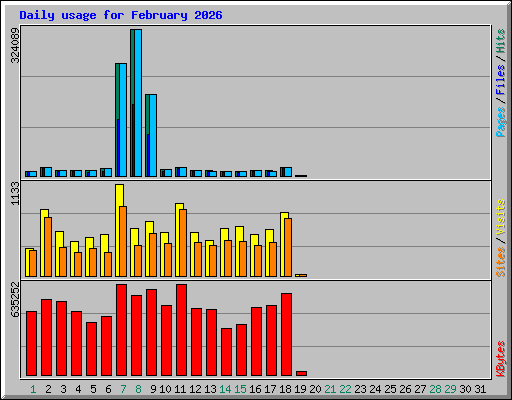The height and width of the screenshot is (400, 512).
Task: Click day 28 on the x-axis
Action: pos(435,389)
